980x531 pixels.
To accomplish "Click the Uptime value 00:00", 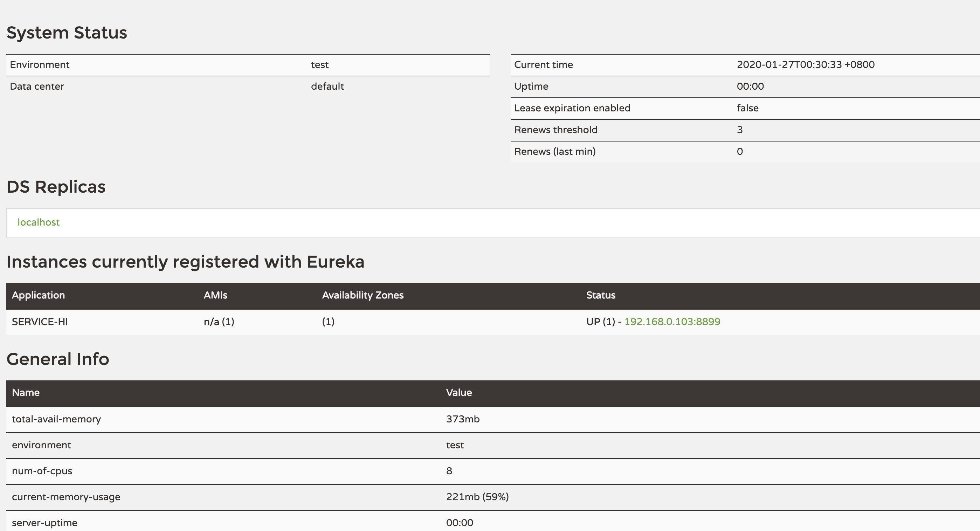I will click(x=750, y=87).
